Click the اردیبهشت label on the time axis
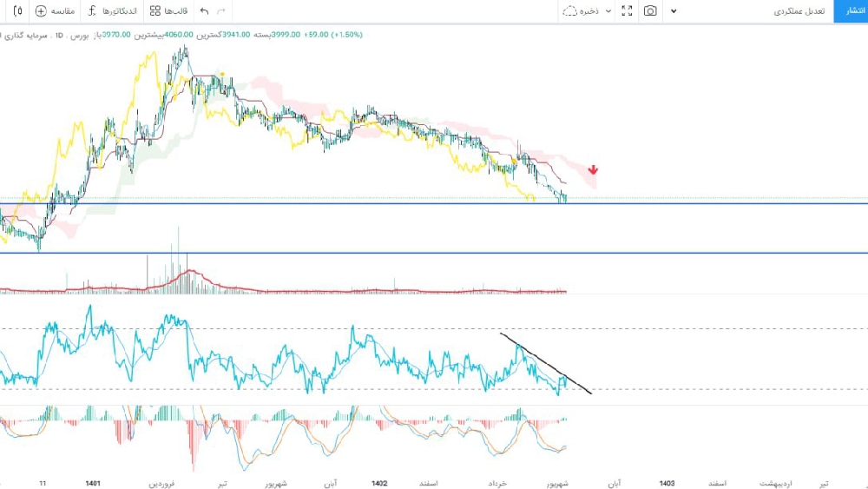The height and width of the screenshot is (489, 868). [775, 484]
